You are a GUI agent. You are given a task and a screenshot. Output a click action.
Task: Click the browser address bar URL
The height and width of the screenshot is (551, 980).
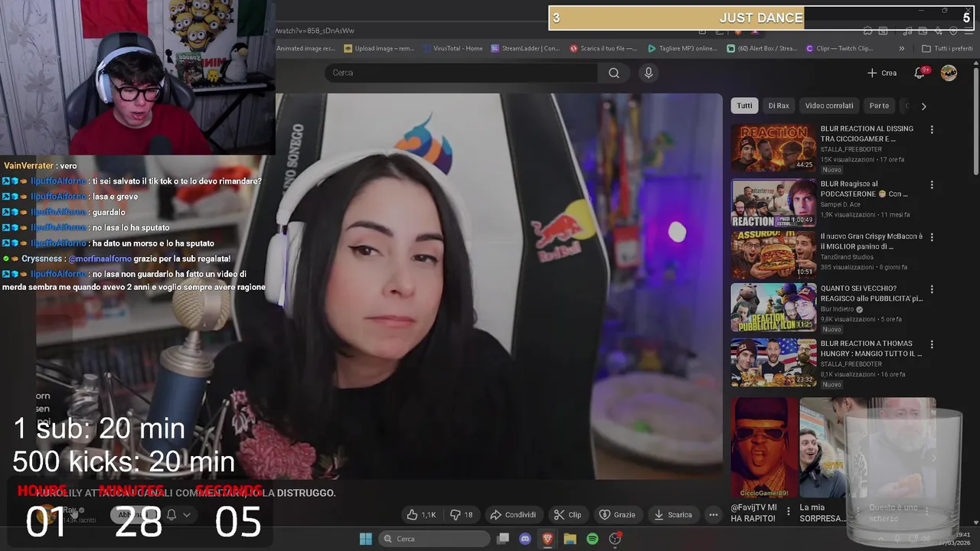click(315, 31)
